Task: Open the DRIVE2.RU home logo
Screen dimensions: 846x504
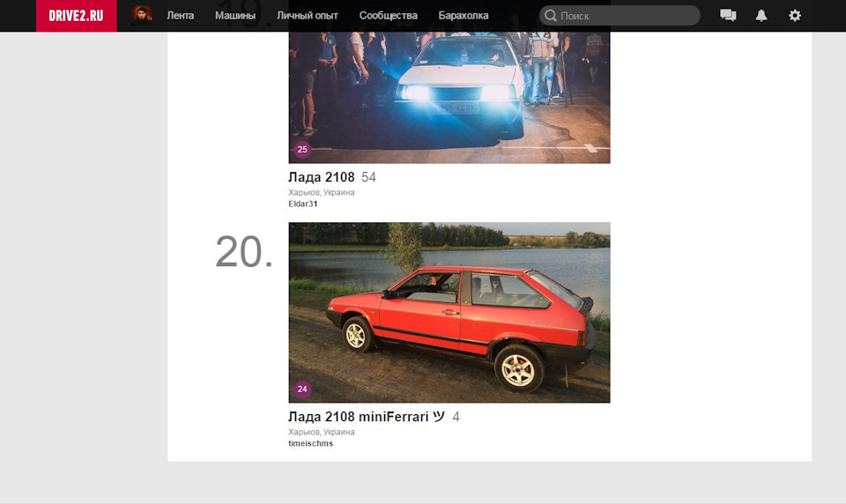Action: coord(76,16)
